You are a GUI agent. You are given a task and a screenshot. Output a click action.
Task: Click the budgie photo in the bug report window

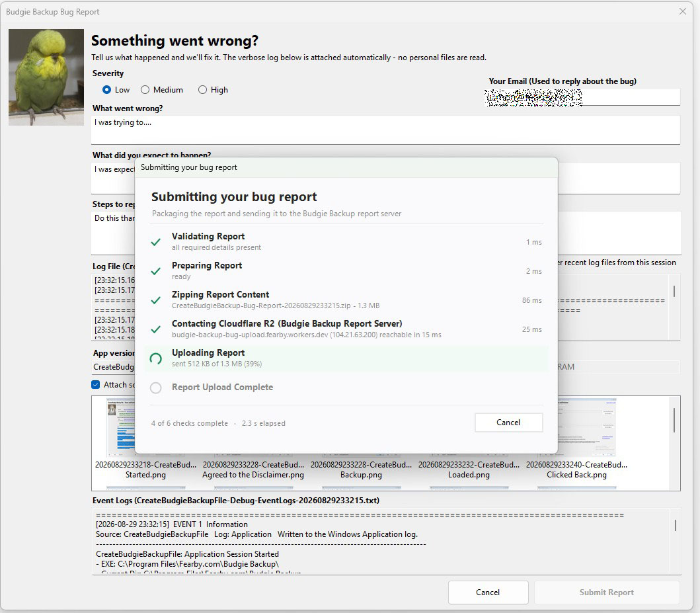(46, 77)
